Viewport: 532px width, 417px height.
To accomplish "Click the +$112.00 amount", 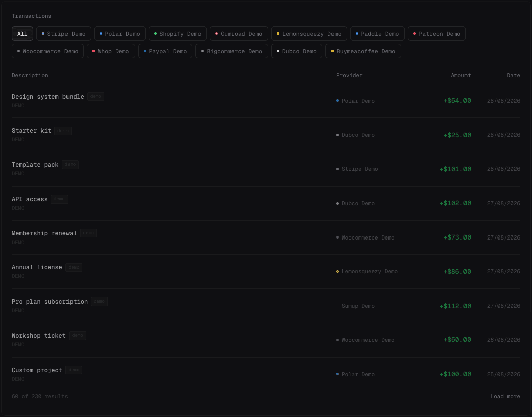I will [x=455, y=306].
